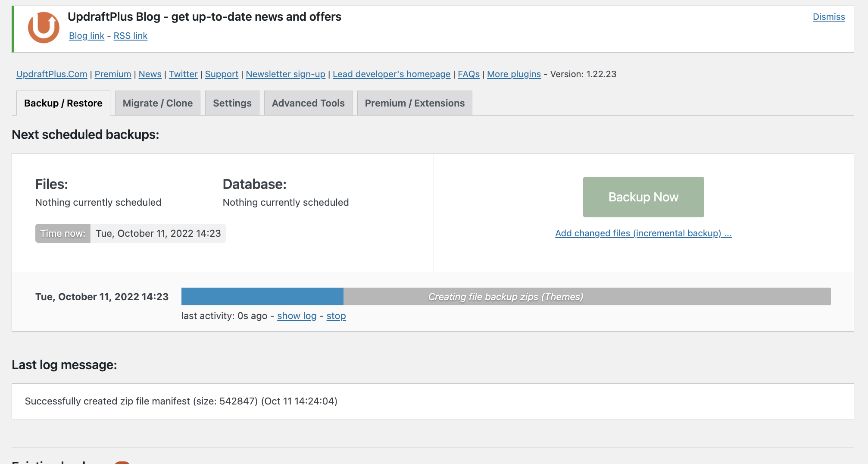The width and height of the screenshot is (868, 464).
Task: Add changed files via incremental backup link
Action: click(x=643, y=233)
